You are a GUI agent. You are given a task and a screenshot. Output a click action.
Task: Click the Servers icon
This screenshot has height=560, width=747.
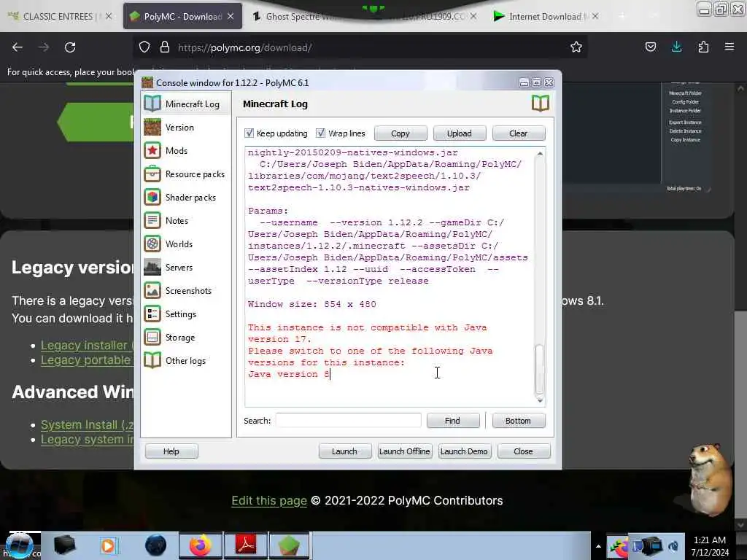152,267
